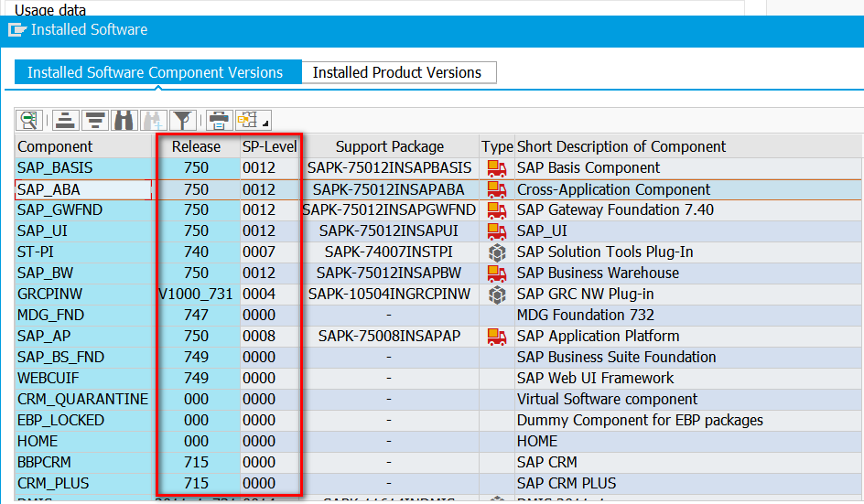
Task: Click the truck type icon for SAP_GWFND
Action: click(497, 209)
